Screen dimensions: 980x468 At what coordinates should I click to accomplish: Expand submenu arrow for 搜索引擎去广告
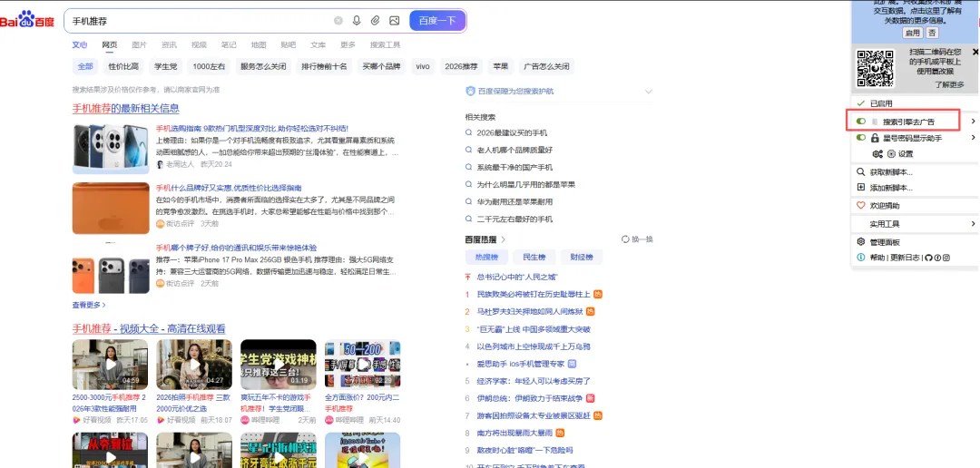(973, 121)
